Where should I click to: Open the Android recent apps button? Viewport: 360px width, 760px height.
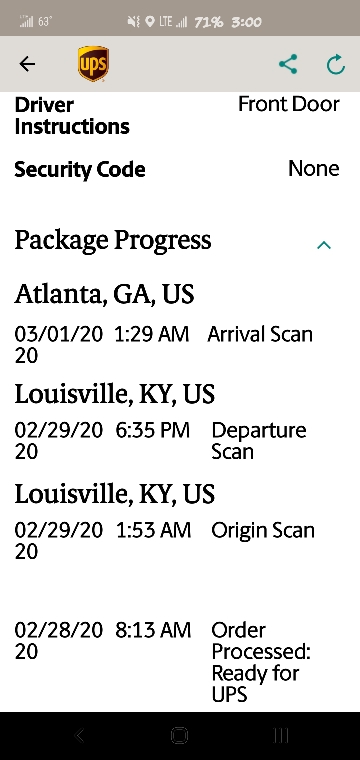pos(281,736)
